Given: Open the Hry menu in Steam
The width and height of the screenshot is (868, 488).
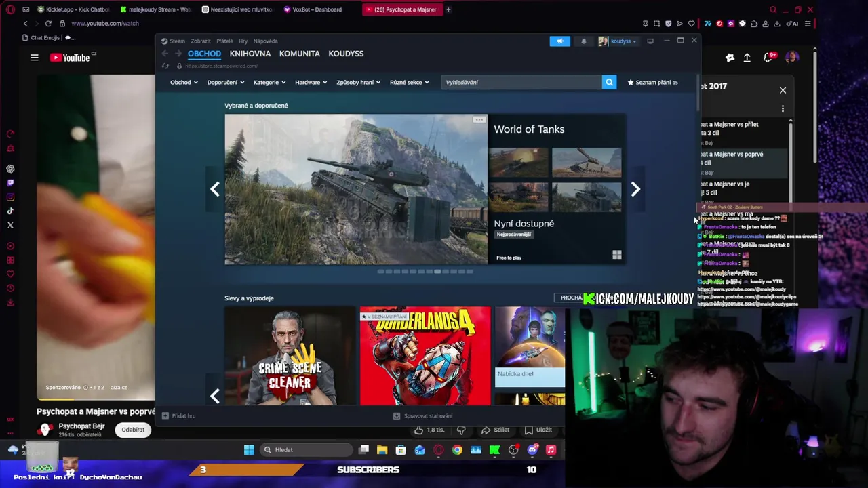Looking at the screenshot, I should click(243, 41).
